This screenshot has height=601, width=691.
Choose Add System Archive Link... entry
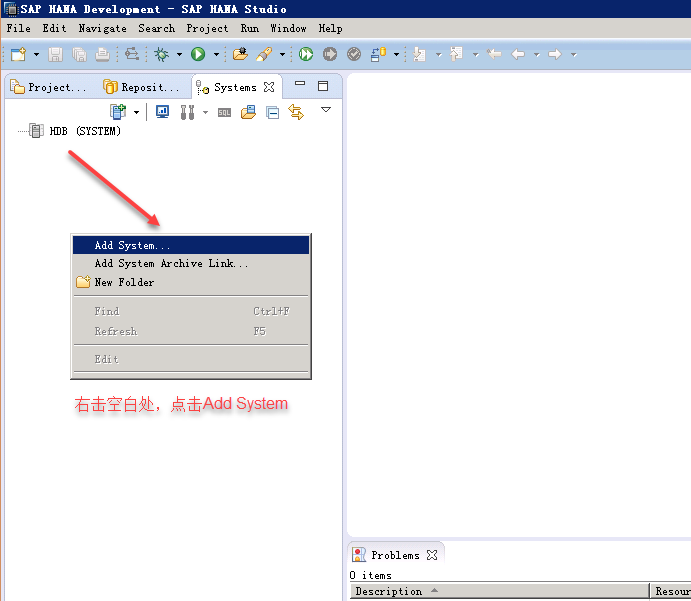click(191, 263)
